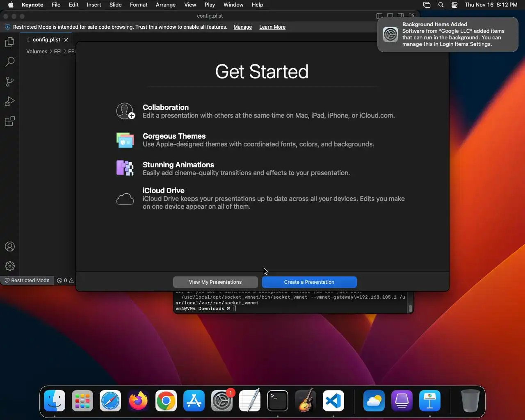Open Keynote from the Dock
The image size is (525, 420).
click(430, 401)
